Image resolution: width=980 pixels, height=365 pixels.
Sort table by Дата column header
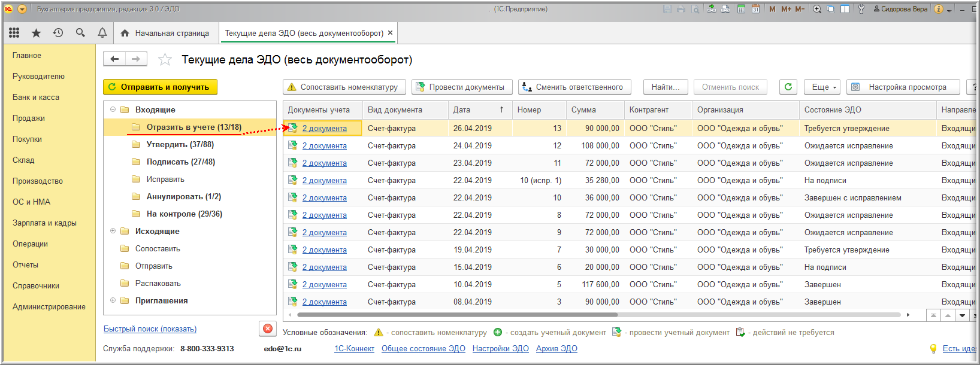pos(462,109)
